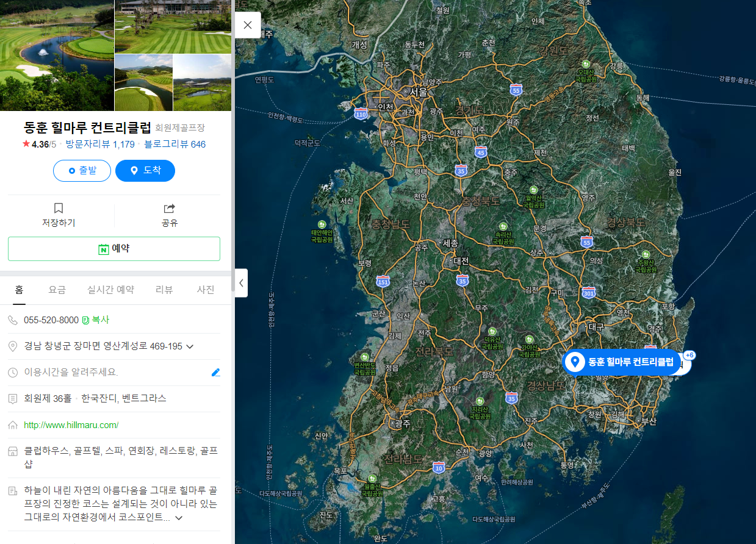Click the 이용시간을 알려주세요 hours prompt
Viewport: 756px width, 544px height.
[71, 372]
